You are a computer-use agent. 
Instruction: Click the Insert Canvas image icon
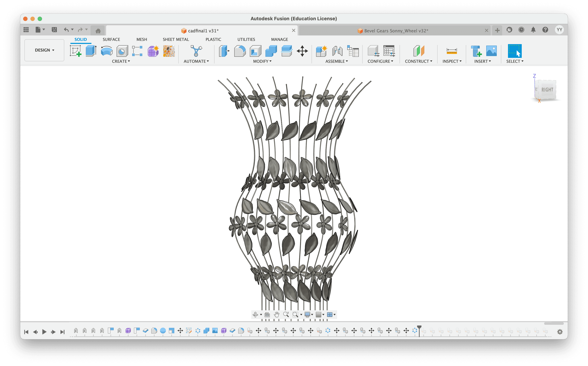coord(491,51)
